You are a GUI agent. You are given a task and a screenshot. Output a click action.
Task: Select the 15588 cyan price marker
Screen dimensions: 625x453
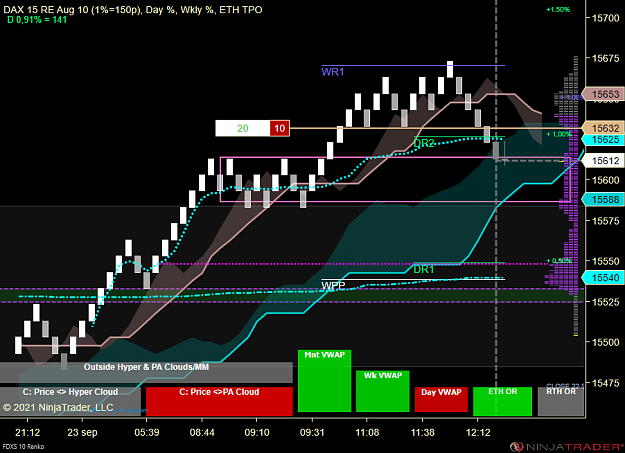(603, 199)
